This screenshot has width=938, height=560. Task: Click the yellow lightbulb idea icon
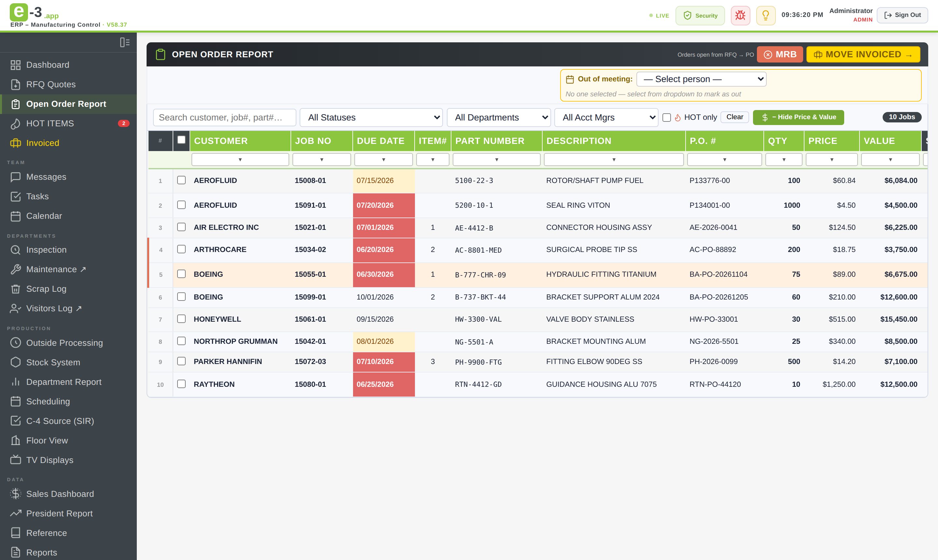(765, 16)
